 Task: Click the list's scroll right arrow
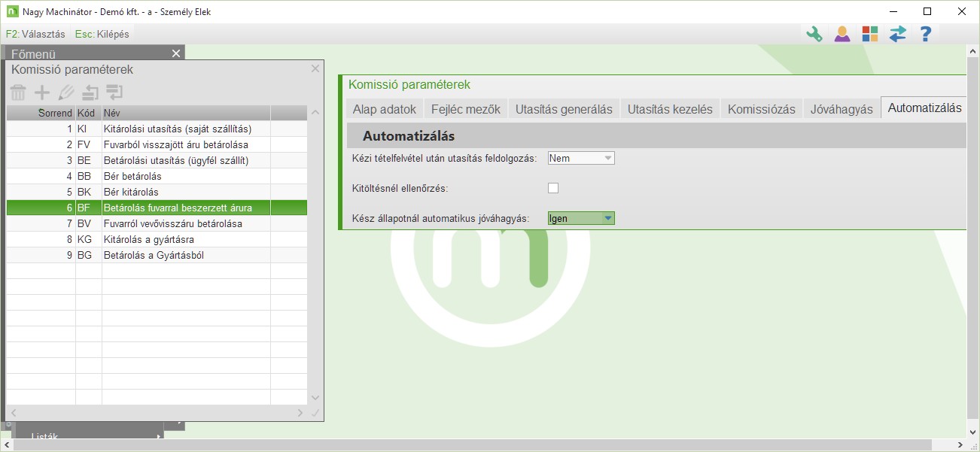pyautogui.click(x=301, y=413)
